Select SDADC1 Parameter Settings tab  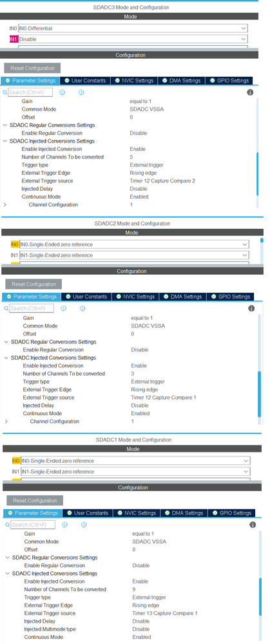(x=34, y=513)
